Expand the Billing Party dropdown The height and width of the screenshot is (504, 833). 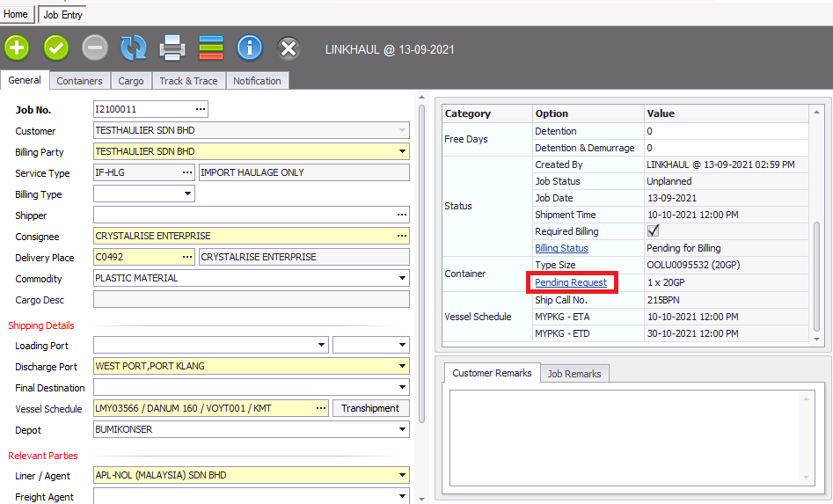point(402,152)
